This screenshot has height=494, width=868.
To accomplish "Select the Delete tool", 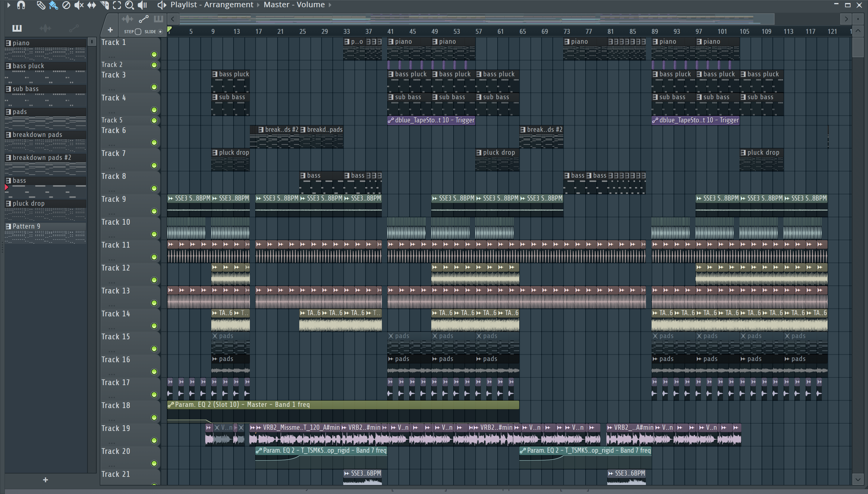I will click(x=66, y=5).
